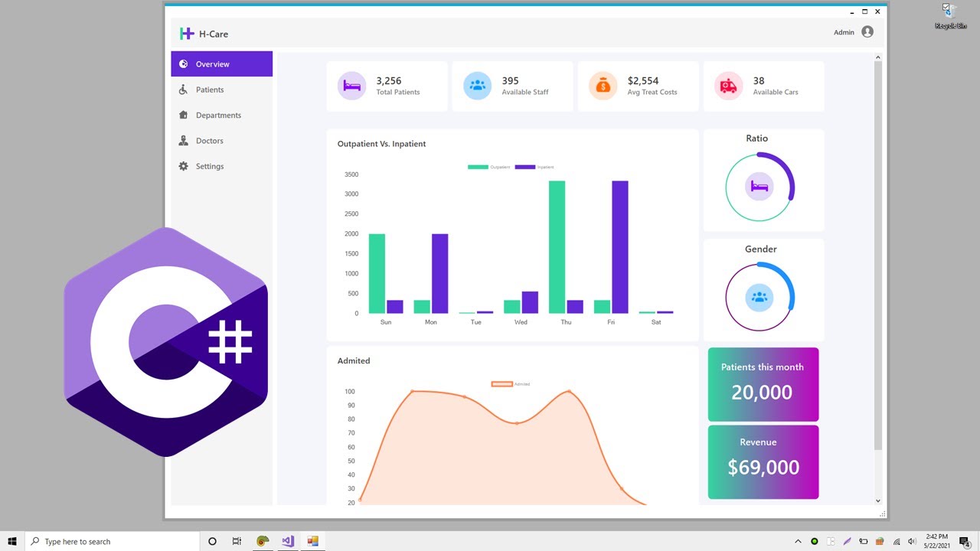Click the people icon inside Gender chart
This screenshot has height=551, width=980.
(759, 298)
